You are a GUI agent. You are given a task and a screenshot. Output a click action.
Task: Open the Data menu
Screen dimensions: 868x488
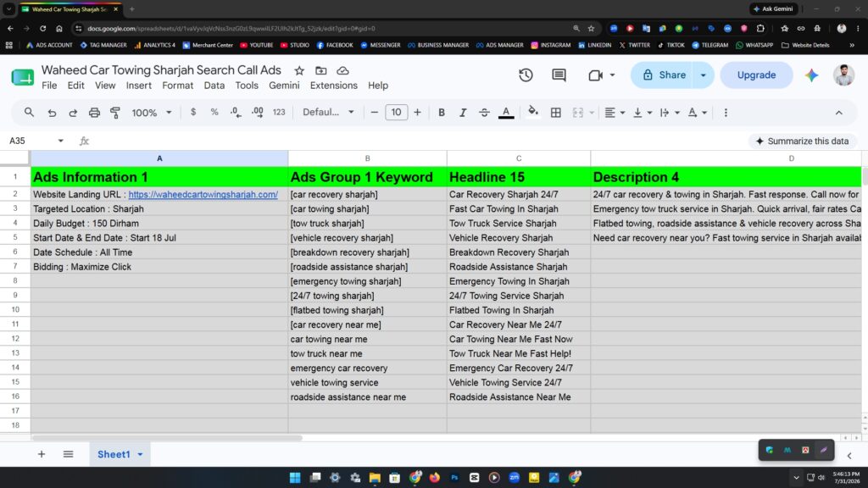pyautogui.click(x=214, y=86)
